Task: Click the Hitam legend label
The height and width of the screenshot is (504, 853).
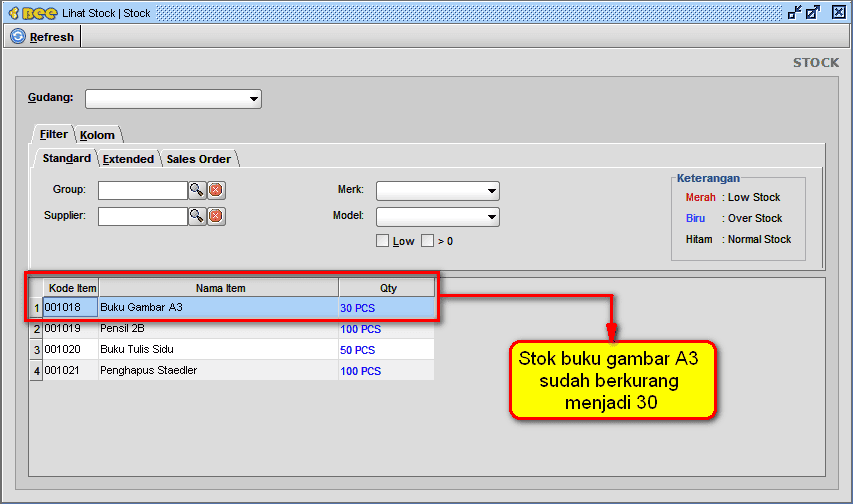Action: 699,239
